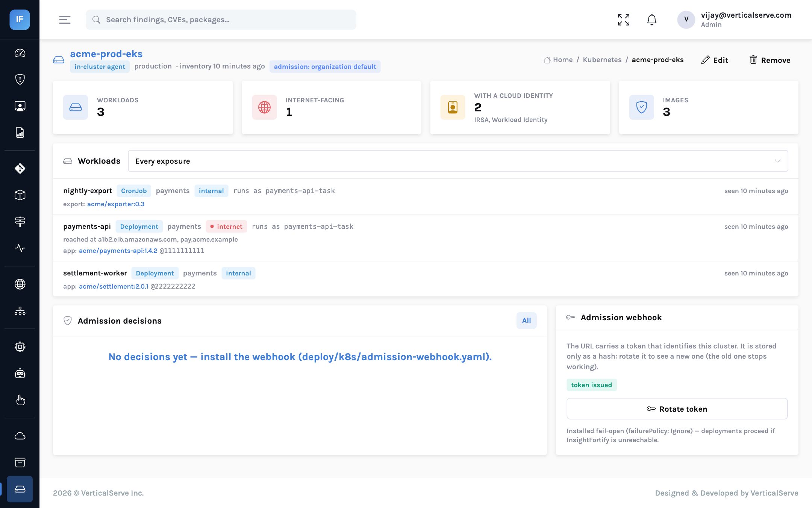Open the report chart file icon in sidebar
Image resolution: width=812 pixels, height=508 pixels.
click(x=20, y=132)
